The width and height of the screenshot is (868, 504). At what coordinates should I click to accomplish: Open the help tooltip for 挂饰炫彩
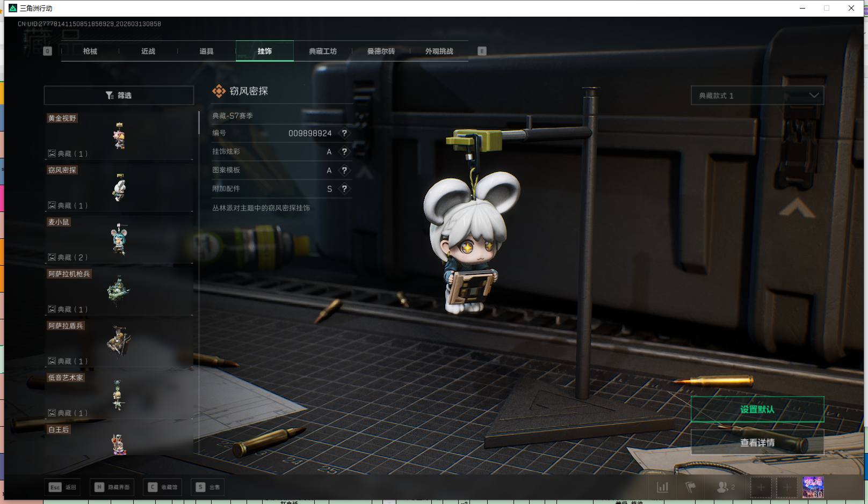pyautogui.click(x=344, y=152)
